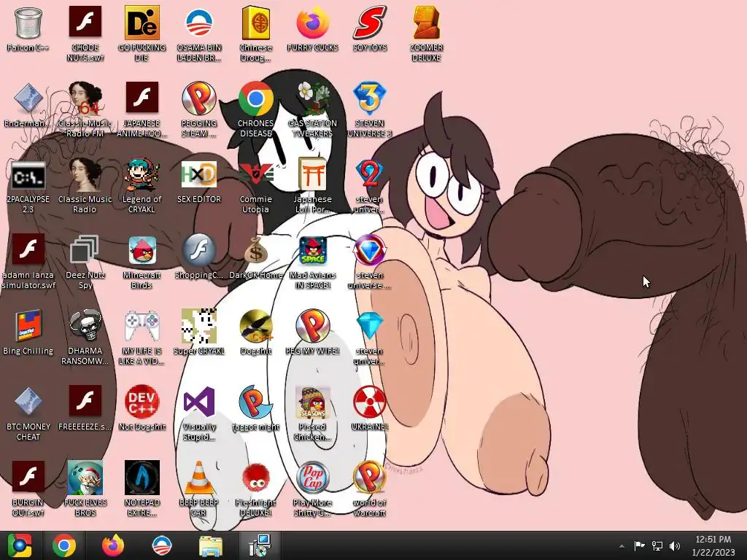Select the BURGIN OUT.swf Flash file
This screenshot has width=747, height=560.
pos(28,477)
